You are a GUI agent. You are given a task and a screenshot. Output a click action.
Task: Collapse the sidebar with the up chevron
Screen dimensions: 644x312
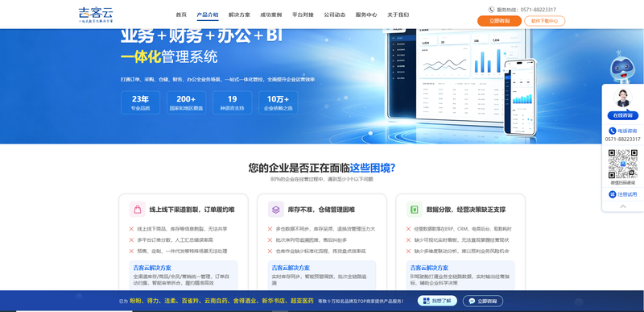tap(622, 206)
